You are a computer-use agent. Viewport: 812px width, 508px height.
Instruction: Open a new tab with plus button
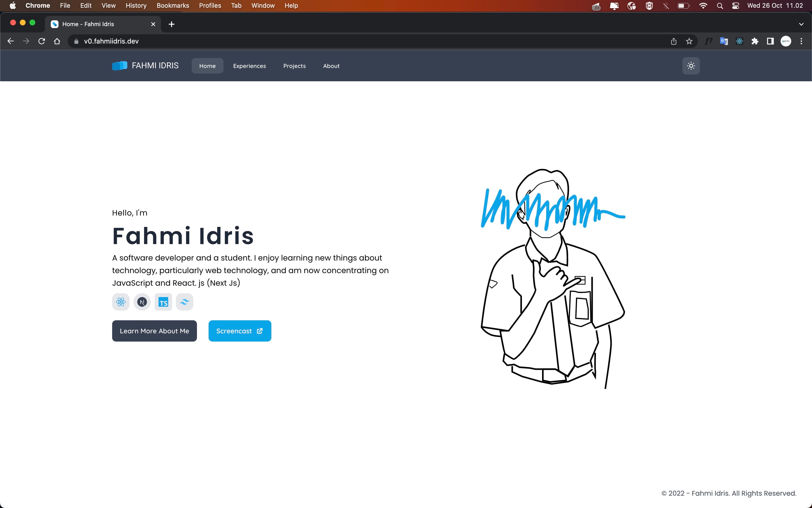click(x=171, y=24)
